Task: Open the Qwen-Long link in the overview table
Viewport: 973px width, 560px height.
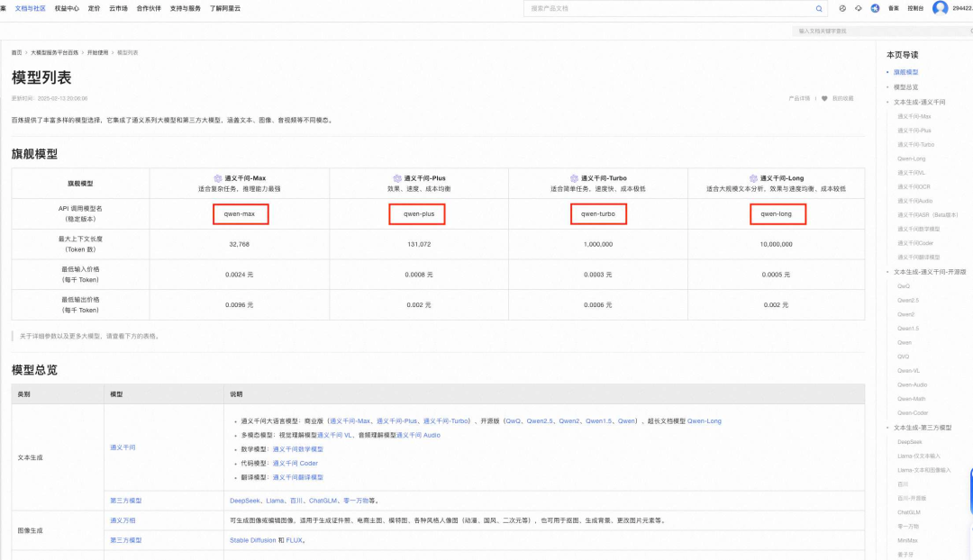Action: coord(705,421)
